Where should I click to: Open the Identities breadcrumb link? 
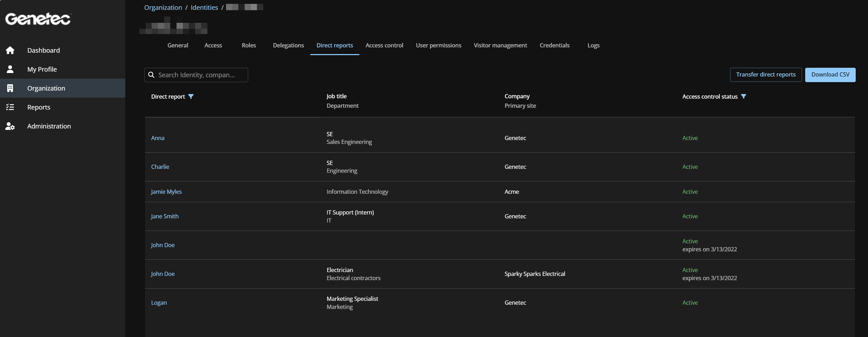pos(204,7)
